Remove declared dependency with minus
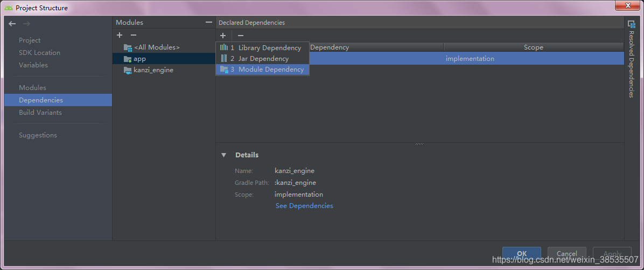Viewport: 644px width, 270px height. tap(241, 36)
